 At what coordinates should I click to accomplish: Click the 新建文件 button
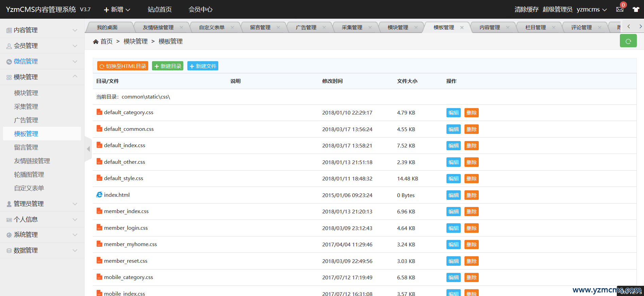(203, 66)
